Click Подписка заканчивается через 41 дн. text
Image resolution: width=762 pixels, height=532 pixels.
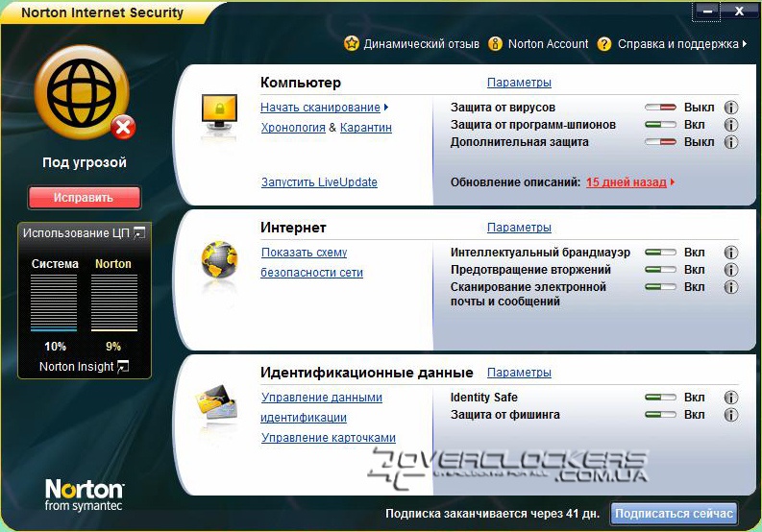pos(492,514)
